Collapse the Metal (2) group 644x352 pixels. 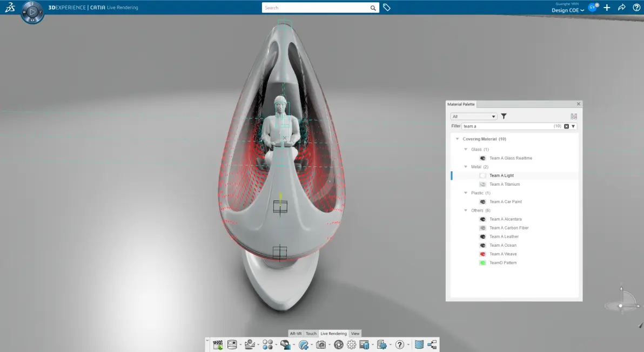coord(466,167)
